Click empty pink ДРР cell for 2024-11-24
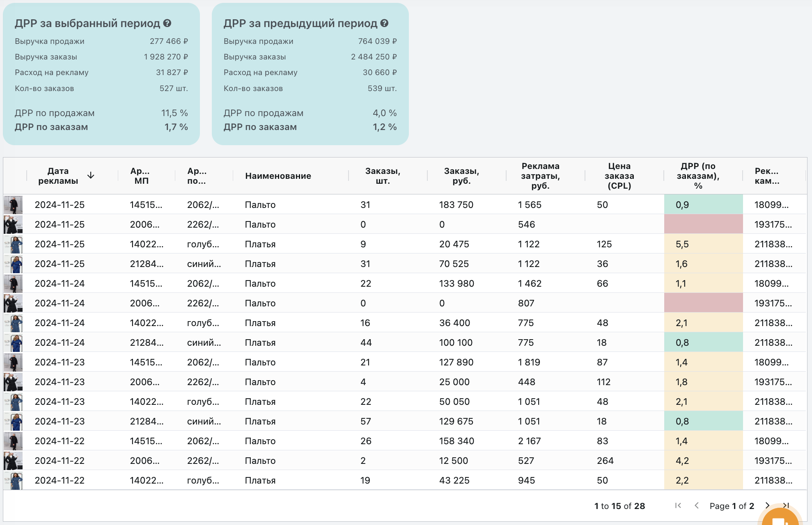 [x=703, y=303]
